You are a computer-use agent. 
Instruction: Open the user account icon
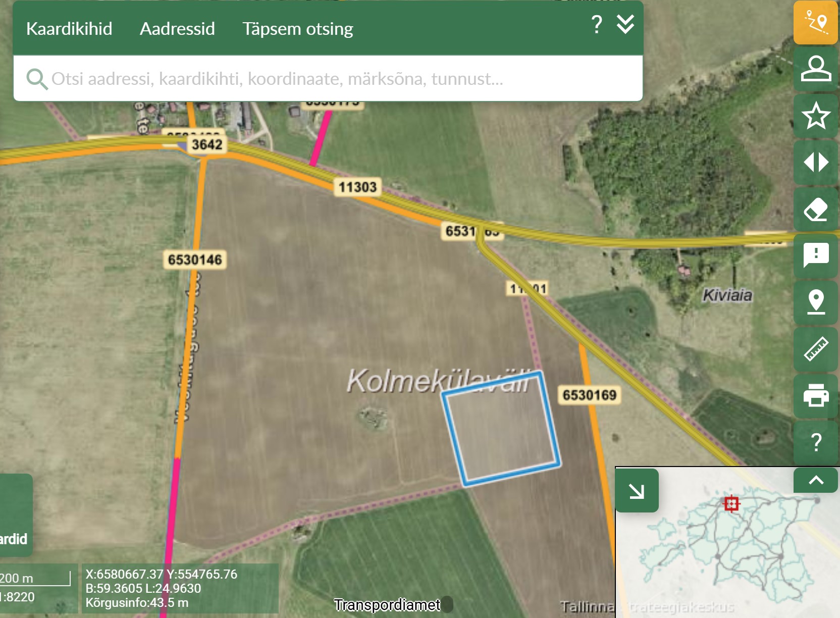coord(816,69)
